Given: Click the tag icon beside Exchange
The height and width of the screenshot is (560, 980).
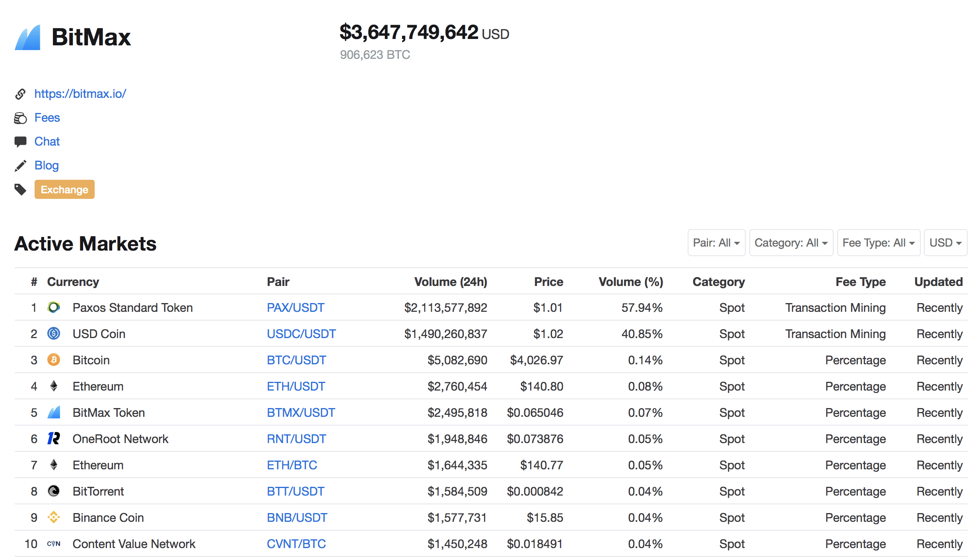Looking at the screenshot, I should [x=20, y=190].
